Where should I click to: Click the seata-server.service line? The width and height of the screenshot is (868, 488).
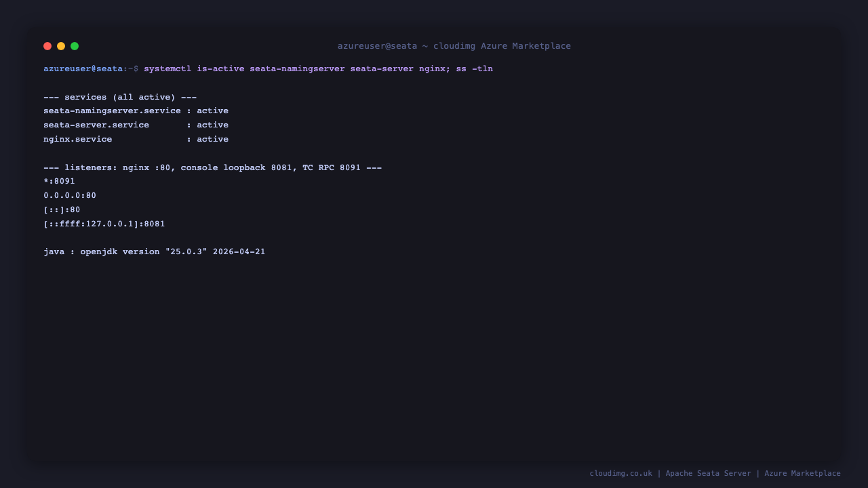(x=136, y=125)
